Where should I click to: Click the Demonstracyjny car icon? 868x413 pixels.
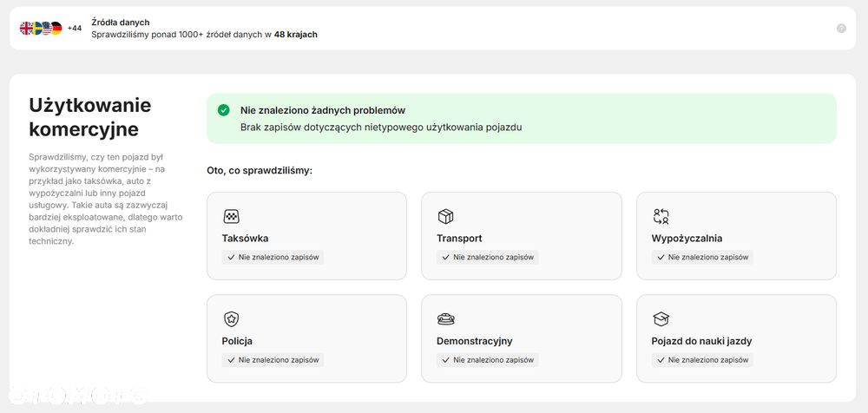445,318
